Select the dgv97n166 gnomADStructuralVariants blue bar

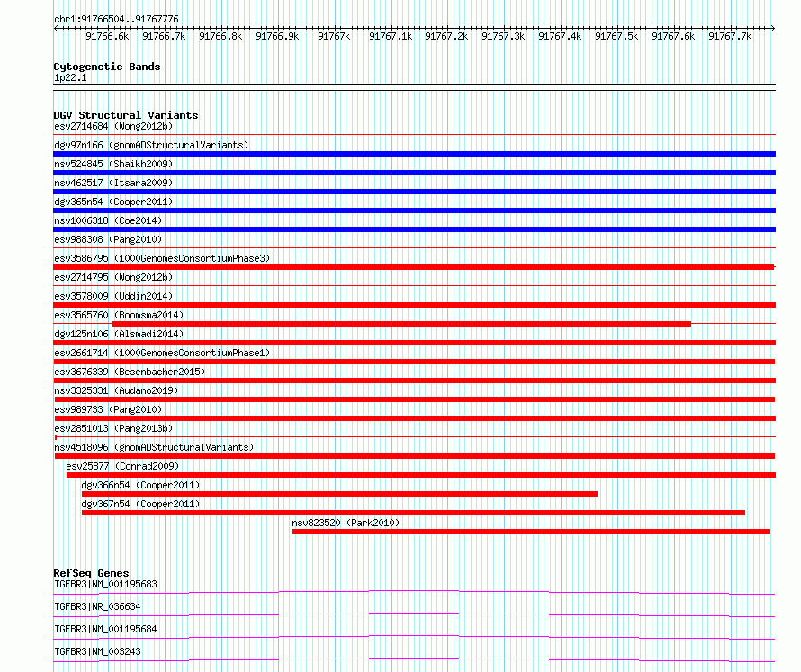414,154
